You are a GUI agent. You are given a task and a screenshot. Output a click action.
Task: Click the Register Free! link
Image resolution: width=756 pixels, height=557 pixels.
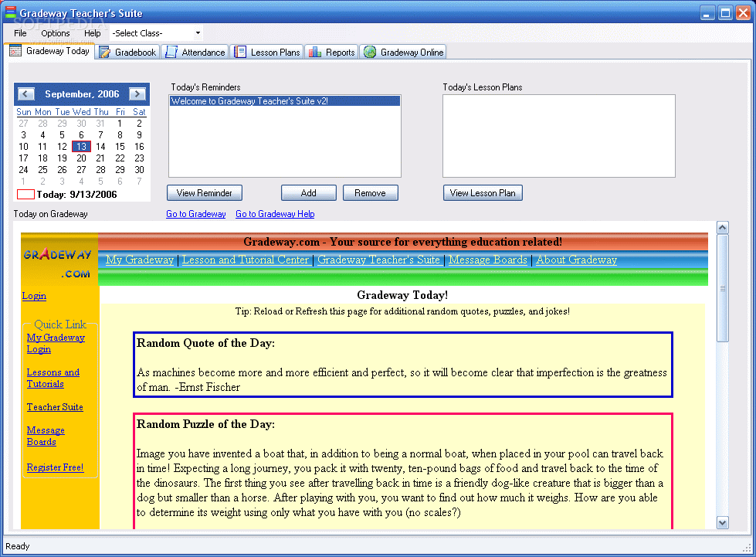click(55, 467)
